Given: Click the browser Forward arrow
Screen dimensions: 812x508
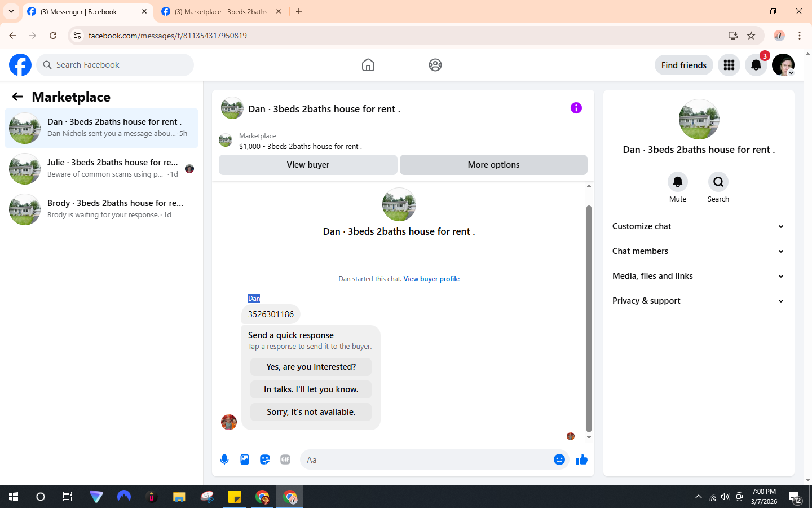Looking at the screenshot, I should pyautogui.click(x=33, y=36).
